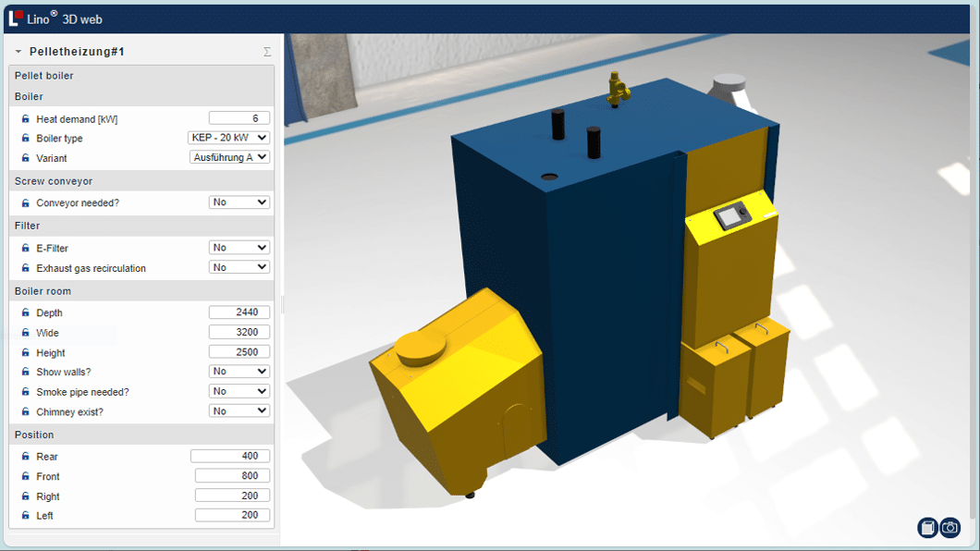Click the clipboard icon in 3D view

point(927,528)
